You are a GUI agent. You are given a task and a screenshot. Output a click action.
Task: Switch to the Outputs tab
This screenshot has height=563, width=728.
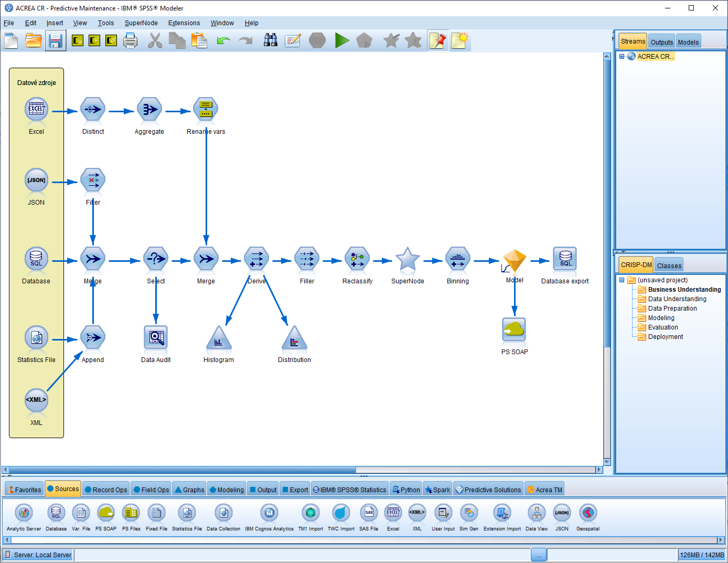pos(661,42)
